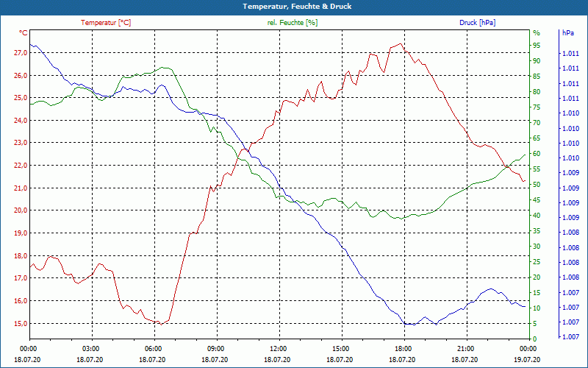The width and height of the screenshot is (588, 368).
Task: Click the 75 humidity axis value
Action: 537,107
